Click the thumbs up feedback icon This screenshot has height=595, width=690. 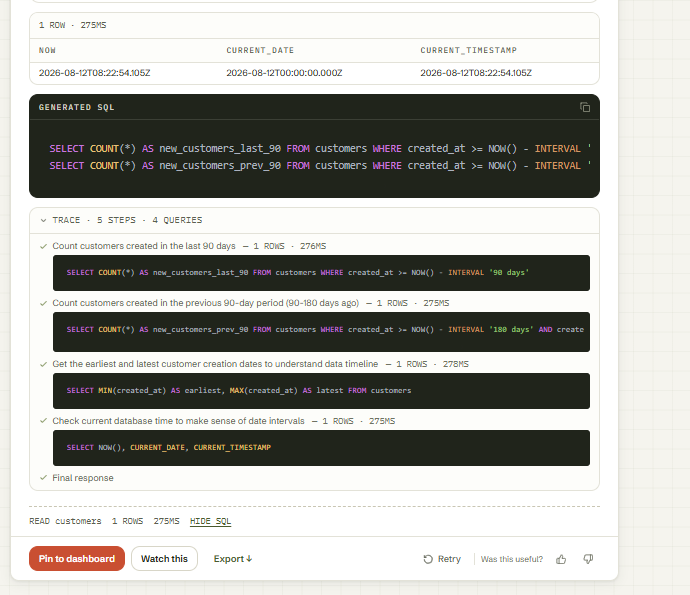pyautogui.click(x=561, y=559)
